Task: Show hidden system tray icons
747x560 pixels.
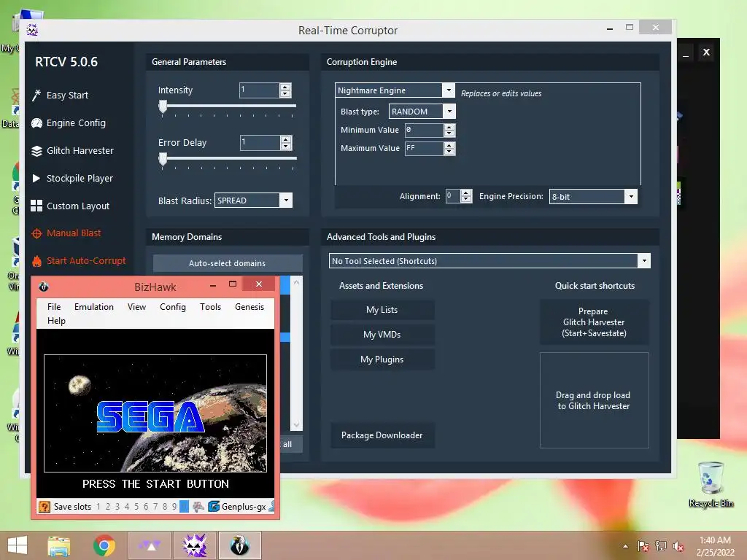Action: click(x=625, y=546)
